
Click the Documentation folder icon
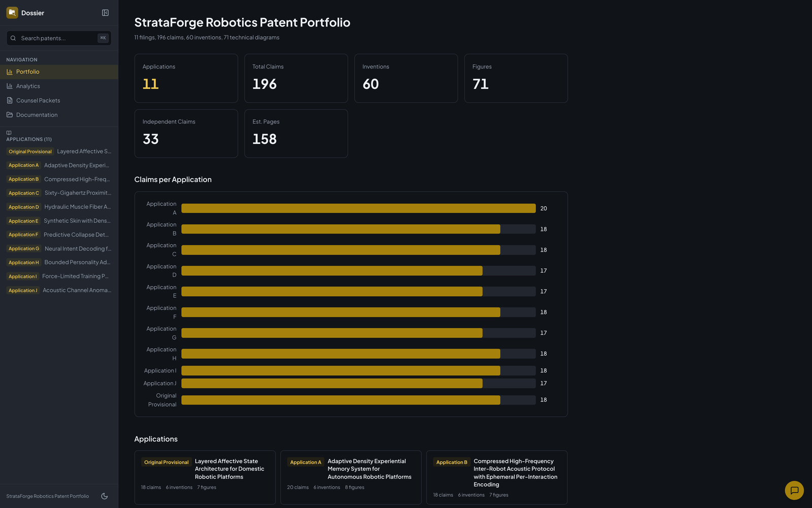10,115
